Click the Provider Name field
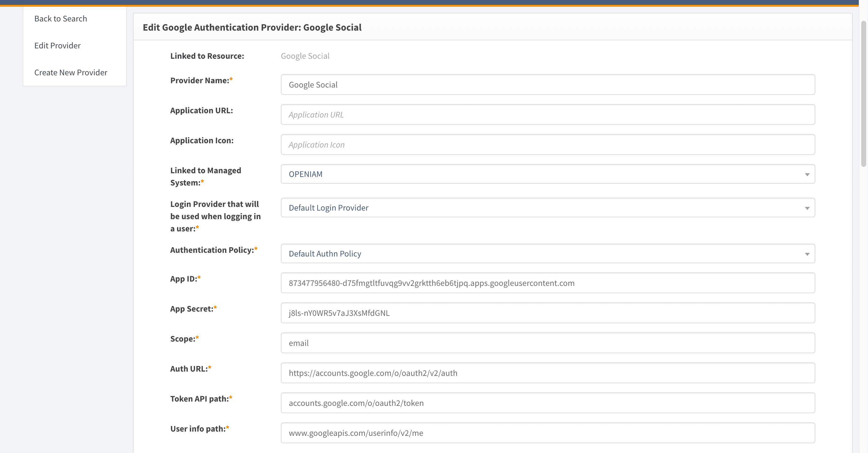 click(x=547, y=84)
